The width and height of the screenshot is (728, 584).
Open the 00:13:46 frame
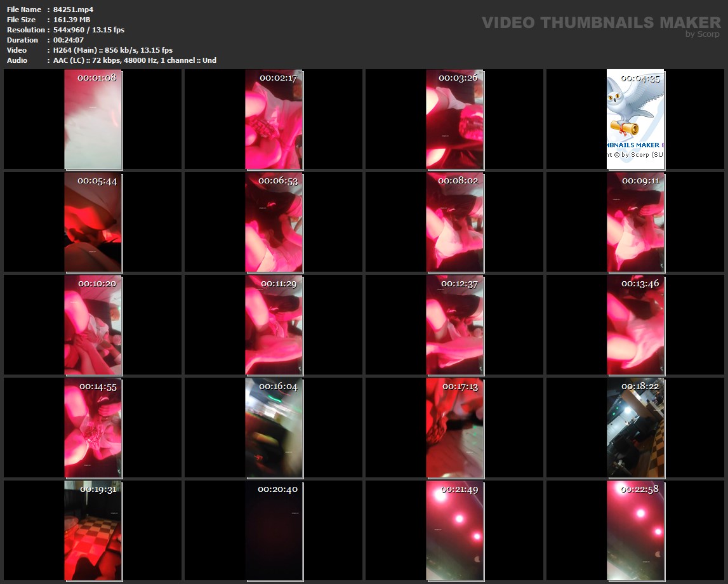pos(635,325)
